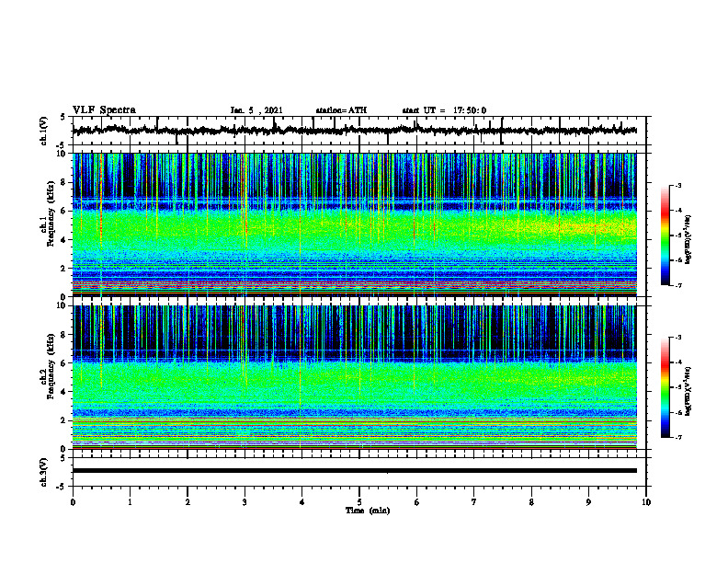Click the Time axis tick label "9"
The width and height of the screenshot is (728, 563).
pos(588,502)
